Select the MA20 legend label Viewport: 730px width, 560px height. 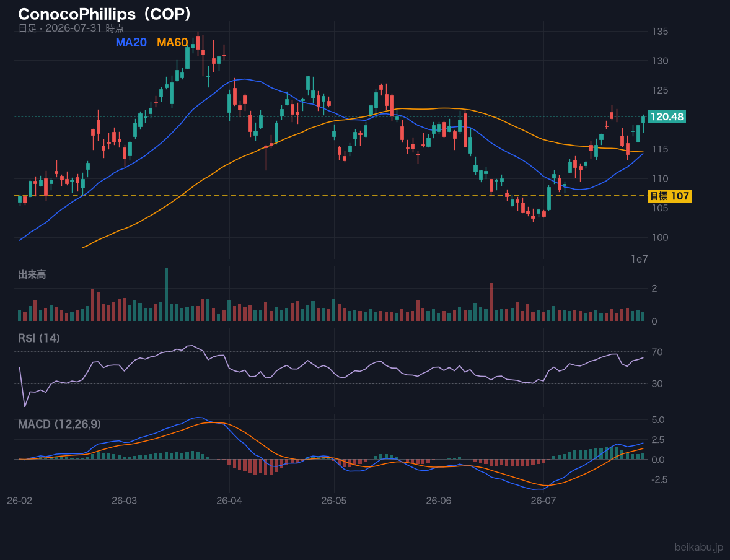[x=131, y=42]
